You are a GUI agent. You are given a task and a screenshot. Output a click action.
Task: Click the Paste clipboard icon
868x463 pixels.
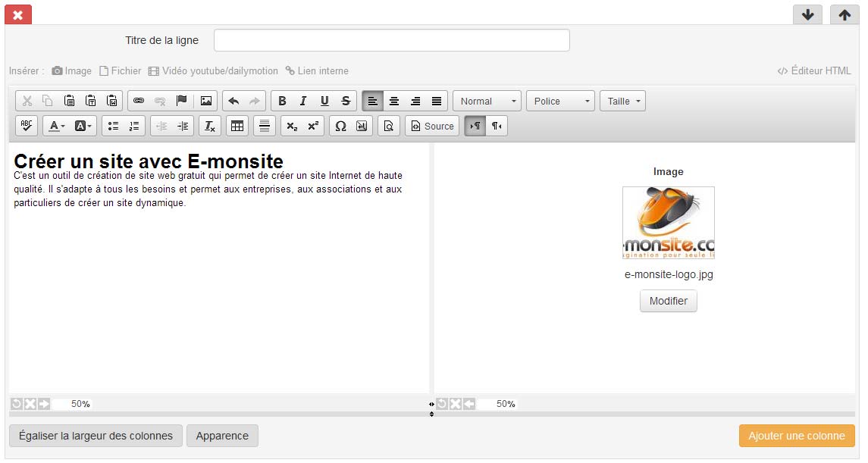(x=69, y=102)
